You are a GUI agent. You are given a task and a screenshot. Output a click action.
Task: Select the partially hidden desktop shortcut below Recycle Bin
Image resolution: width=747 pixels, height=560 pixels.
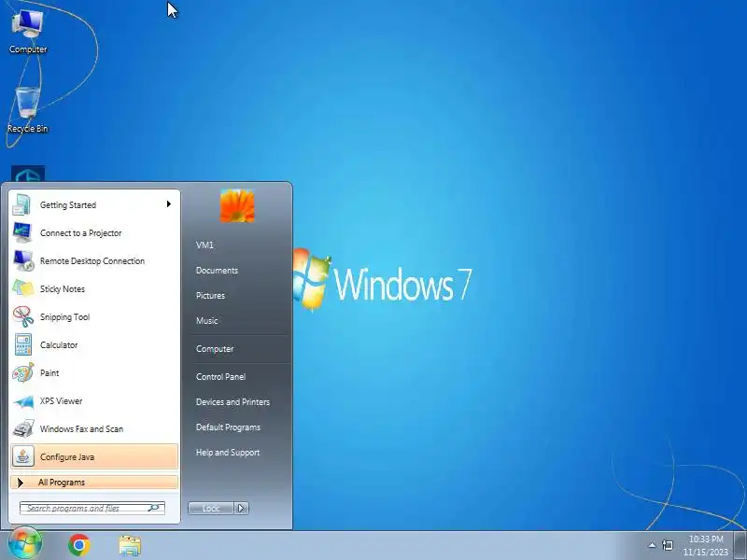point(28,174)
